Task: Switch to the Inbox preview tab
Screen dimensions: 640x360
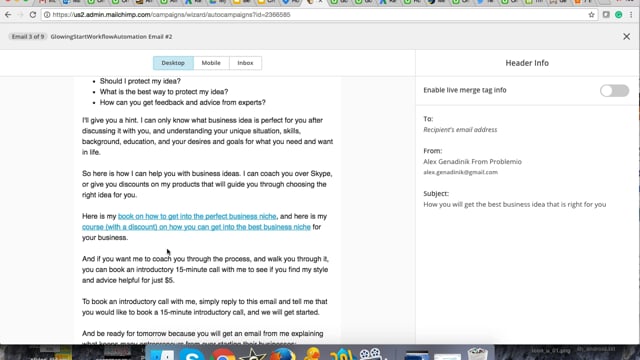Action: pos(245,63)
